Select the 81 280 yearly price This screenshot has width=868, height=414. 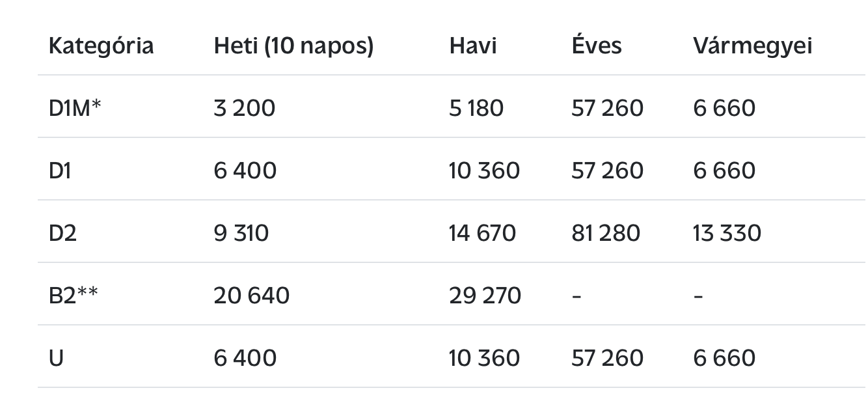[606, 232]
